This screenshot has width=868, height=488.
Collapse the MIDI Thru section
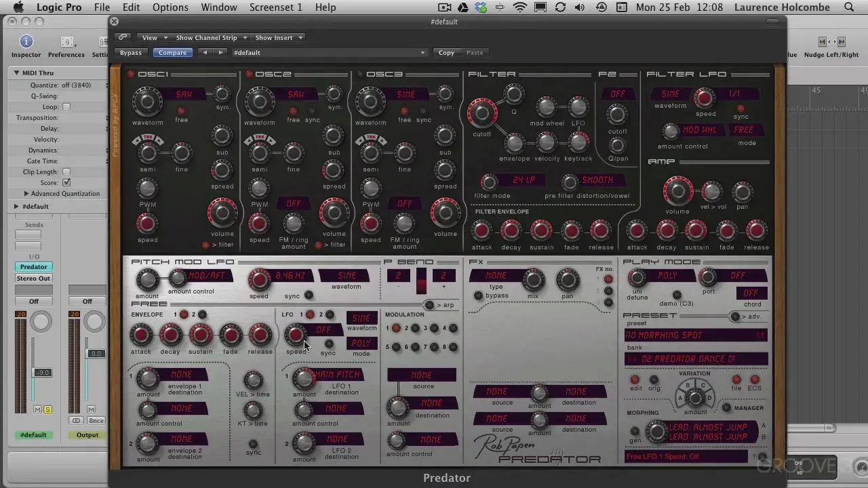[16, 73]
